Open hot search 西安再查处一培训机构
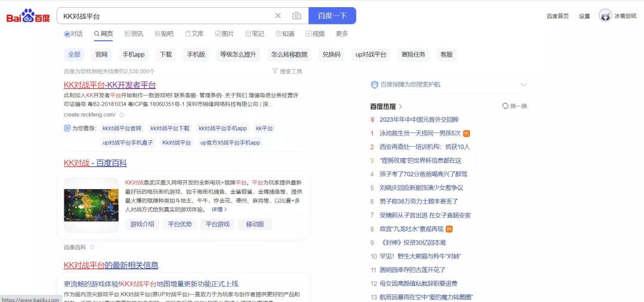 point(425,147)
